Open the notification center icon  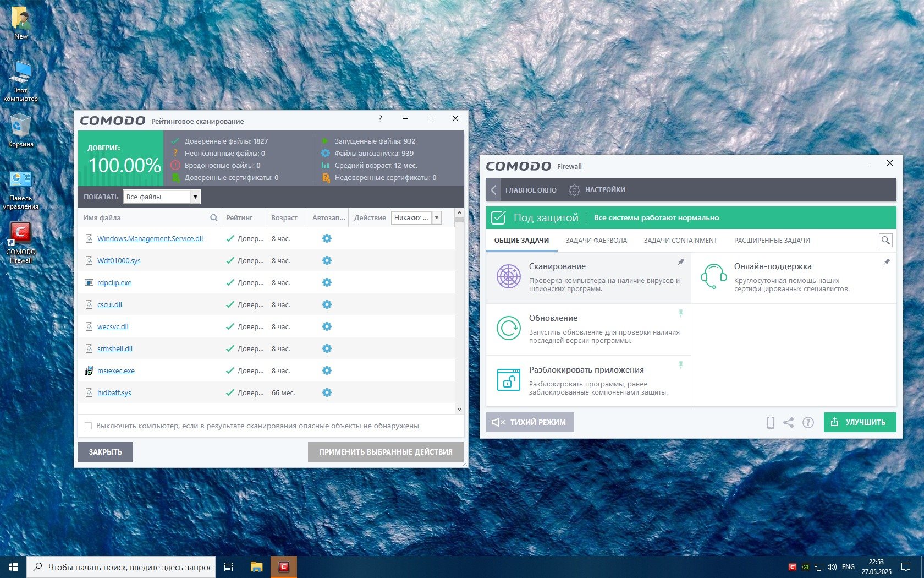tap(905, 566)
